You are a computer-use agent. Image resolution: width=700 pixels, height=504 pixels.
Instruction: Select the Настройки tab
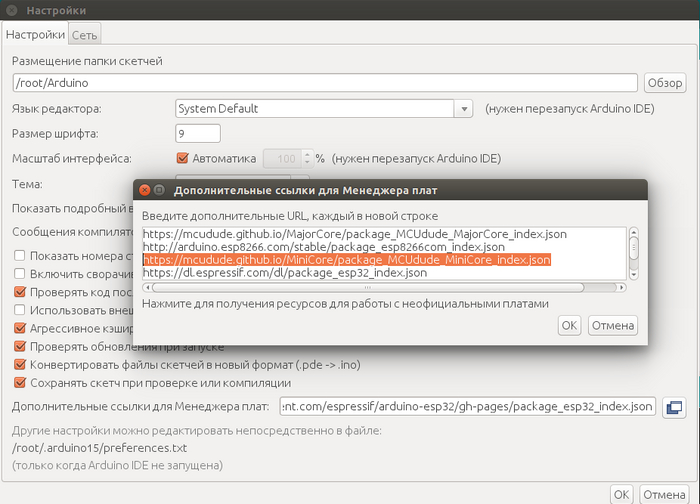pos(35,35)
